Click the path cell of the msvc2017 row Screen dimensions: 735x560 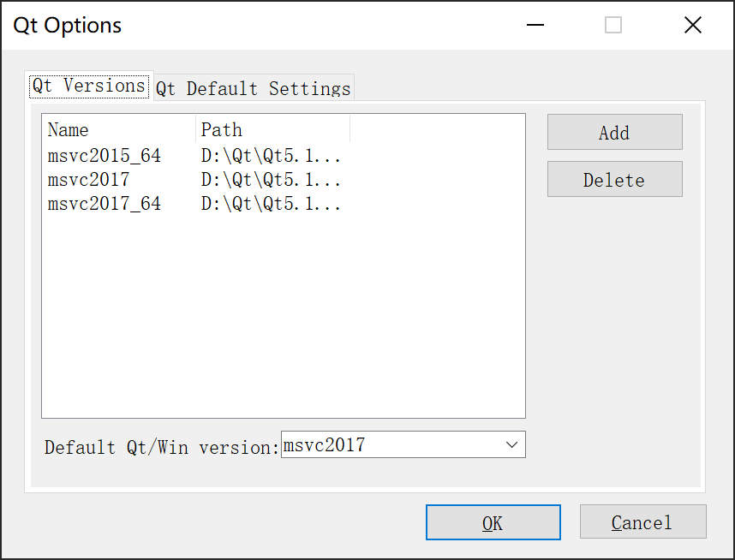pos(271,180)
